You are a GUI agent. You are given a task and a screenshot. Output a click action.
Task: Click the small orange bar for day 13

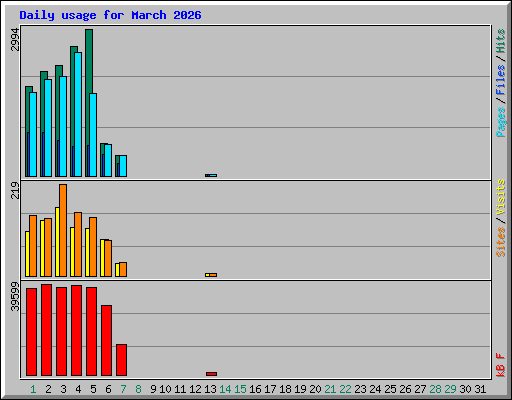(x=213, y=275)
